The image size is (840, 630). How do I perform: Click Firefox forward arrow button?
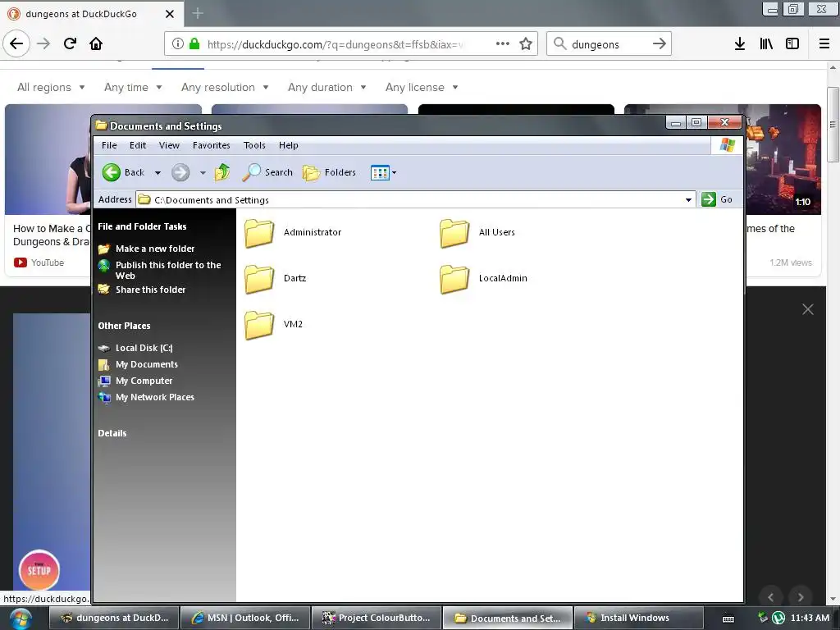tap(44, 44)
